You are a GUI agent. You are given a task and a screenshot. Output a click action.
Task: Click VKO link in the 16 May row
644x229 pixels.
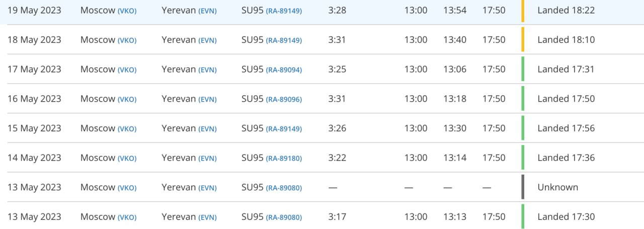127,100
